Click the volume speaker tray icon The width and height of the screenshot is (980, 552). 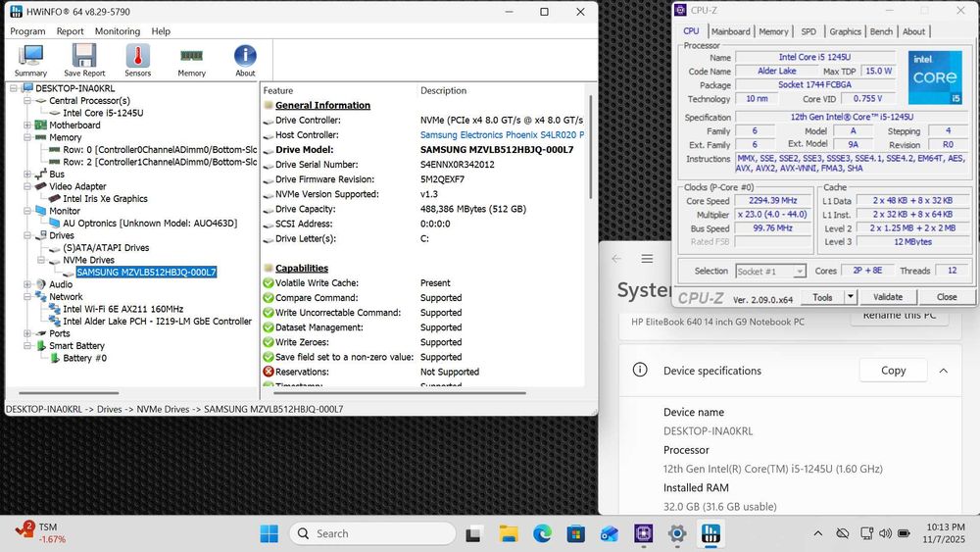(x=885, y=533)
